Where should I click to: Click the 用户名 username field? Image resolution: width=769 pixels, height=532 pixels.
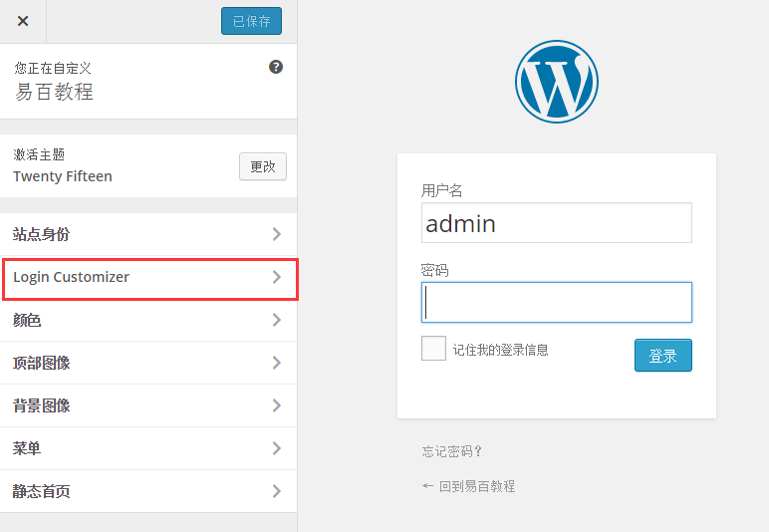[x=556, y=223]
